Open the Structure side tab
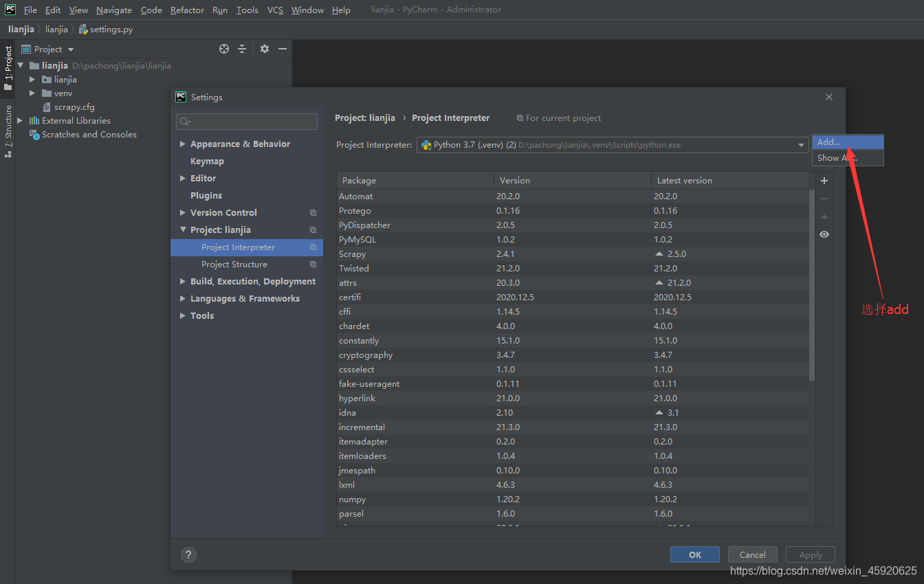 coord(8,131)
